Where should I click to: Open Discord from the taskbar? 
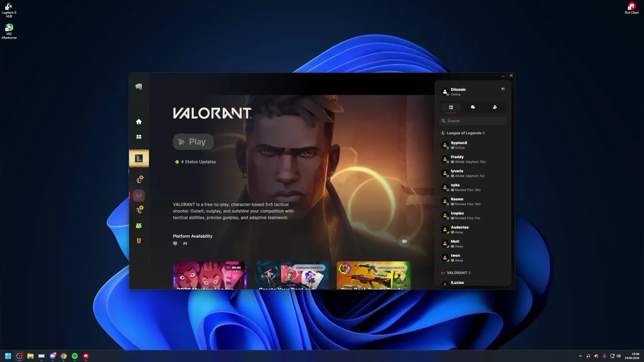coord(52,356)
